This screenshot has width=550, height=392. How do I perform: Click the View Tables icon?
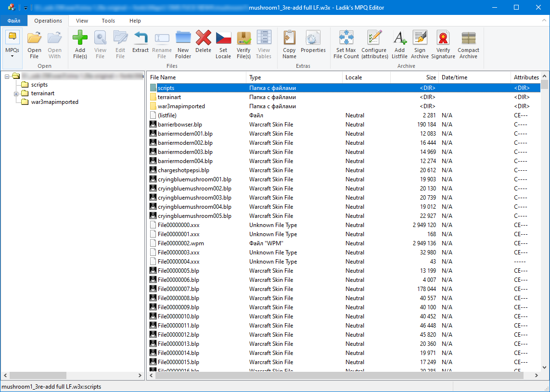[x=264, y=38]
